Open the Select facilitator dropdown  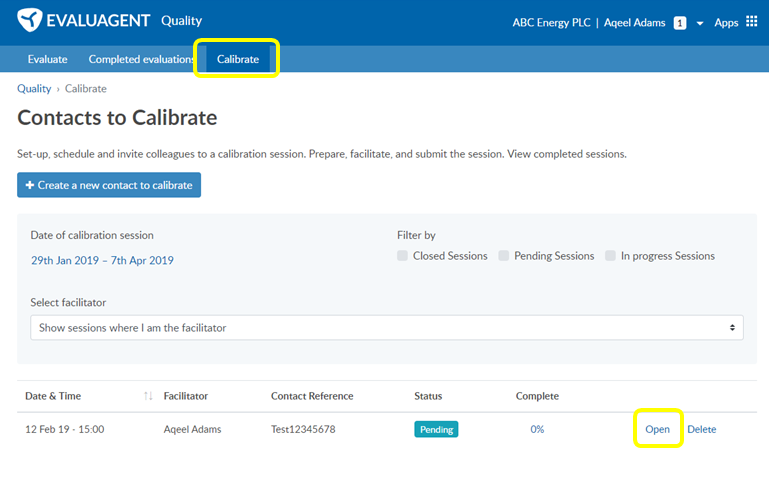click(x=387, y=328)
